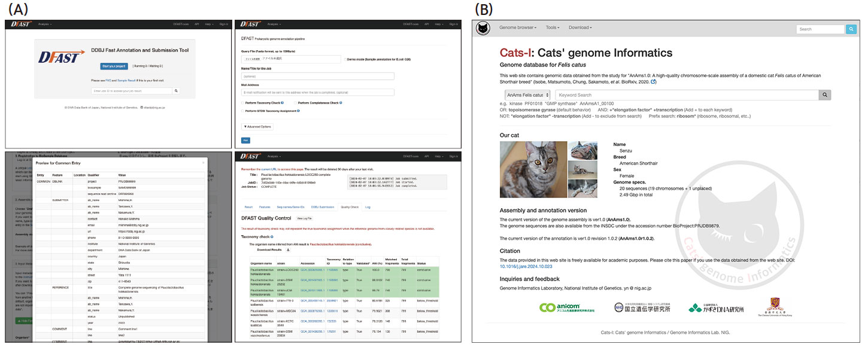Click the help icon next to Perform Completeness Check
The width and height of the screenshot is (868, 347).
[341, 103]
